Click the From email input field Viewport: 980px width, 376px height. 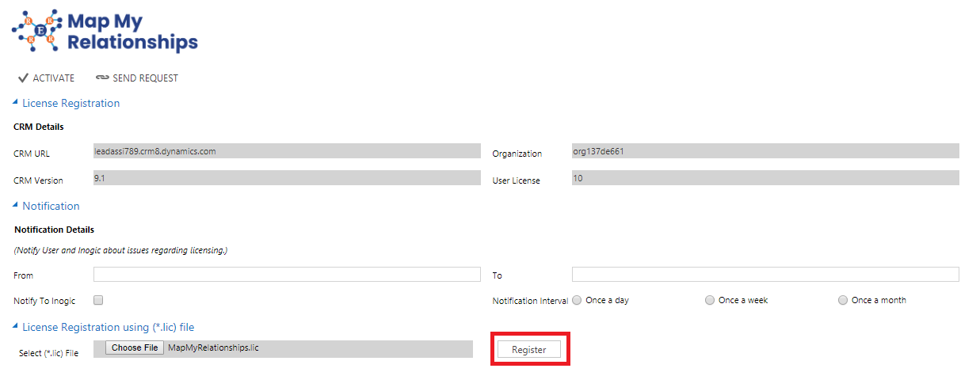click(x=287, y=275)
